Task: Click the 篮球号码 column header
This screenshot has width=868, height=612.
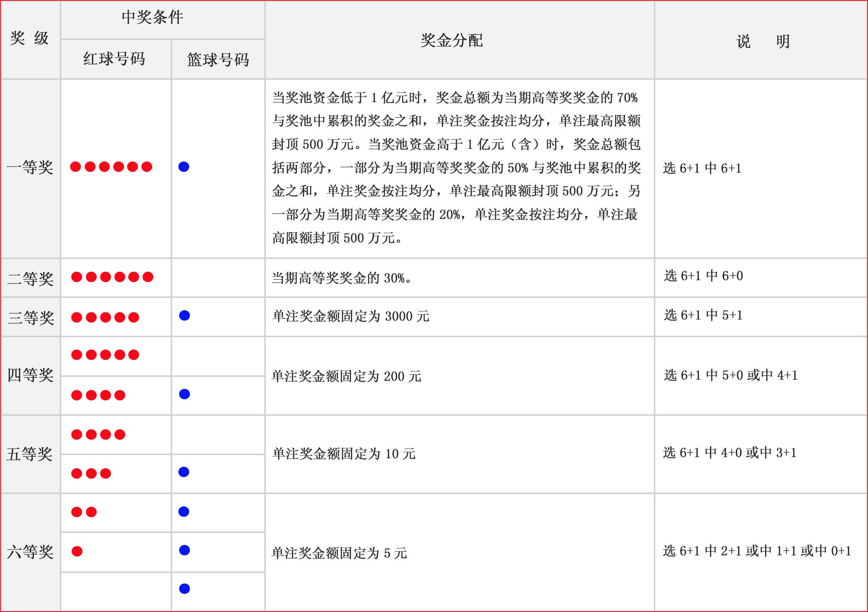Action: click(x=218, y=60)
